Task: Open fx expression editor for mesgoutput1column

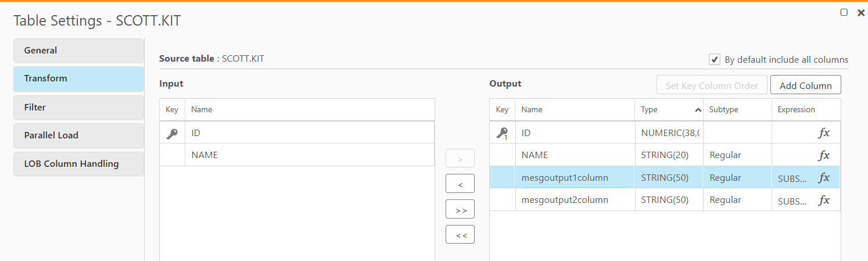Action: [823, 178]
